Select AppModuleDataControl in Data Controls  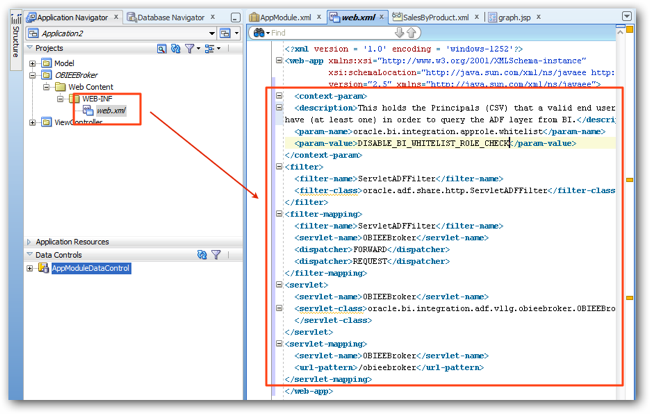[91, 268]
